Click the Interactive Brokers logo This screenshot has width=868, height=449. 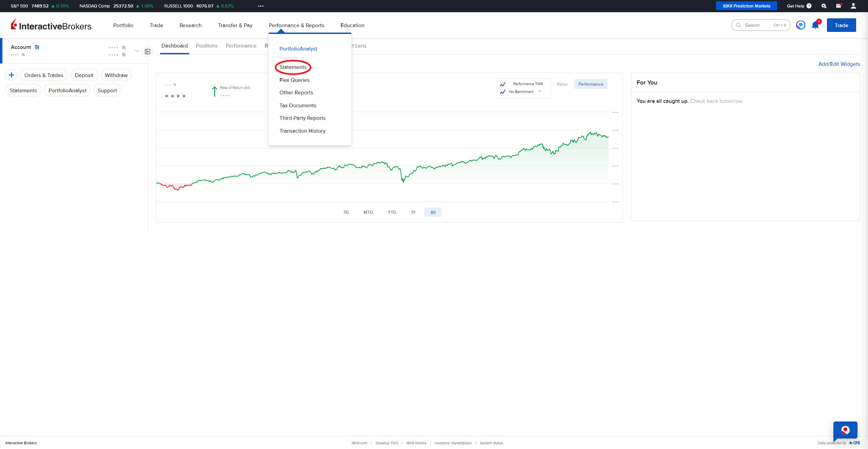point(51,25)
